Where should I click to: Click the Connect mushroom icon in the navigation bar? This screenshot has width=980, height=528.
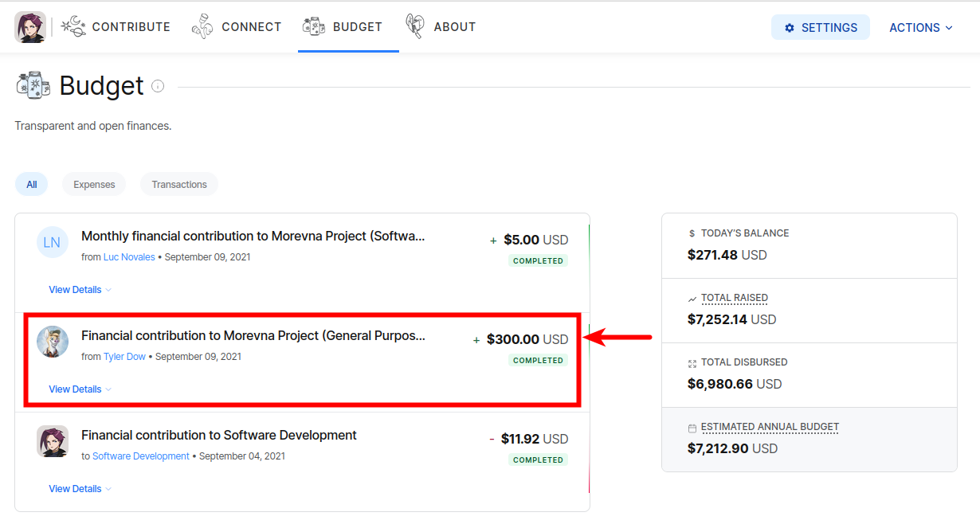click(203, 26)
